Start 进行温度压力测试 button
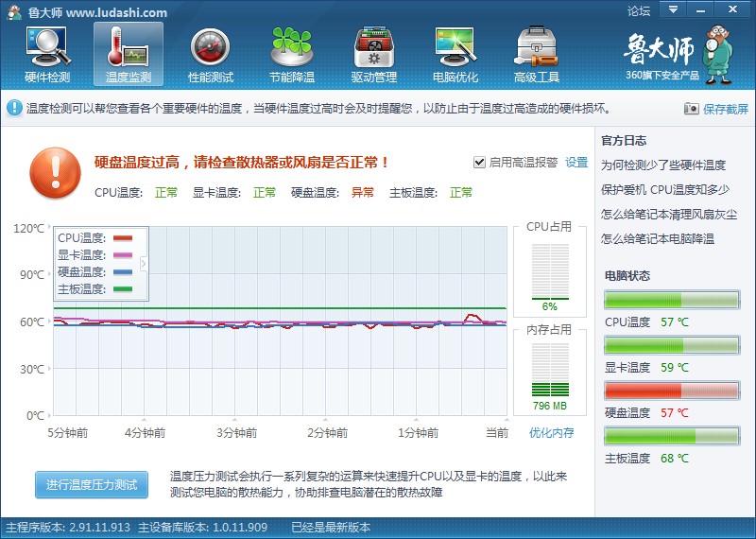The image size is (756, 539). coord(92,484)
